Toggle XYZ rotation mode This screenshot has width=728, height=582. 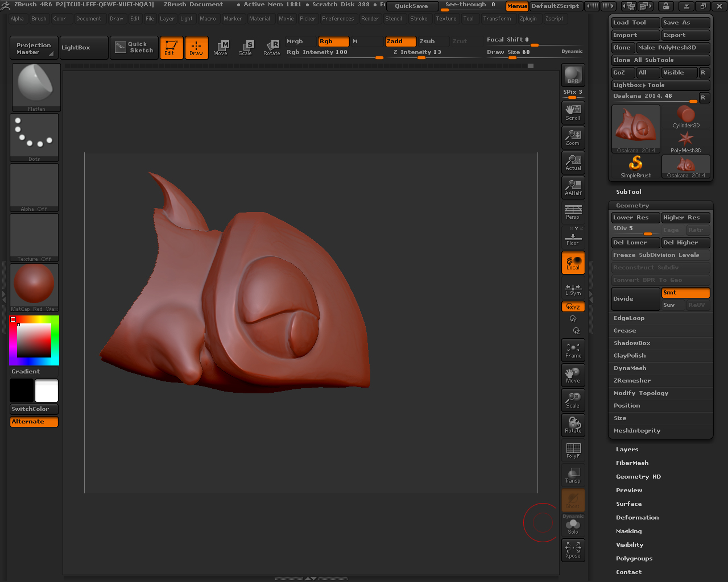click(x=573, y=306)
